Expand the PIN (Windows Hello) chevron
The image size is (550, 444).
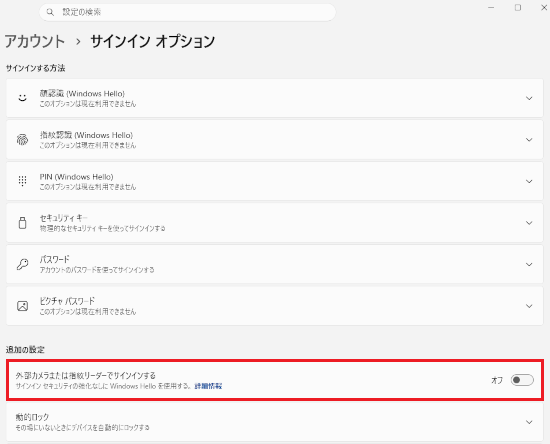(529, 181)
